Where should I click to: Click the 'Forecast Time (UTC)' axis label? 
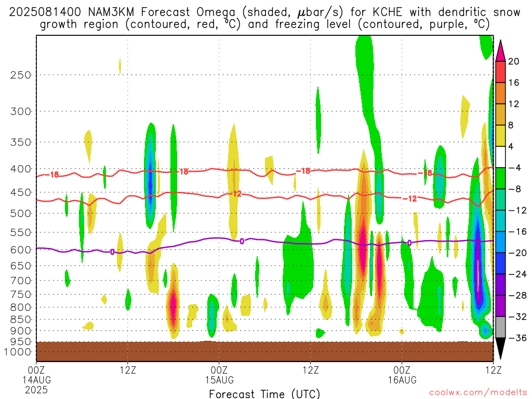[x=264, y=394]
